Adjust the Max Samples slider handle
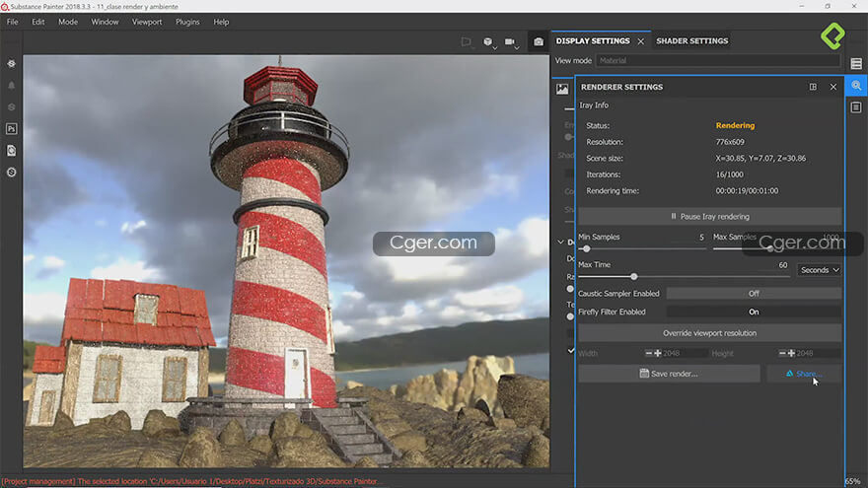 (769, 249)
